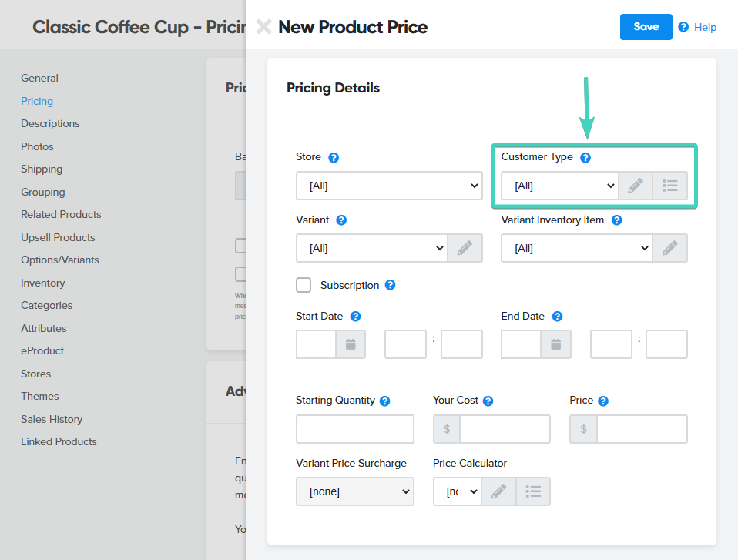The width and height of the screenshot is (738, 560).
Task: Focus the Starting Quantity field
Action: click(355, 429)
